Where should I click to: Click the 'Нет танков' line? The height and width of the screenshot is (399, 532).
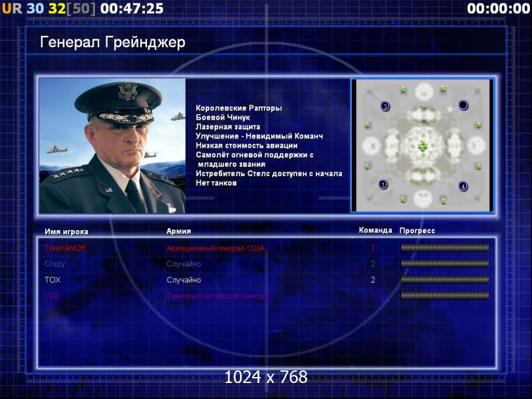coord(216,183)
